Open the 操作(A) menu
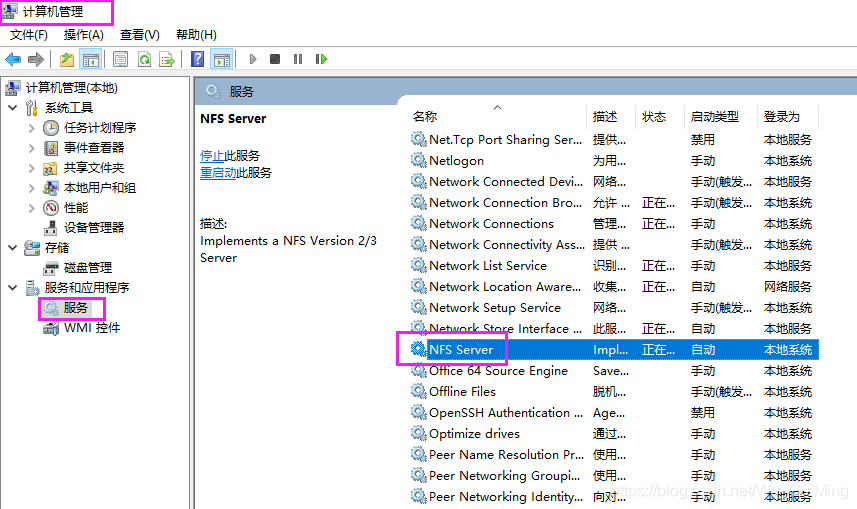Screen dimensions: 857x509 [84, 35]
